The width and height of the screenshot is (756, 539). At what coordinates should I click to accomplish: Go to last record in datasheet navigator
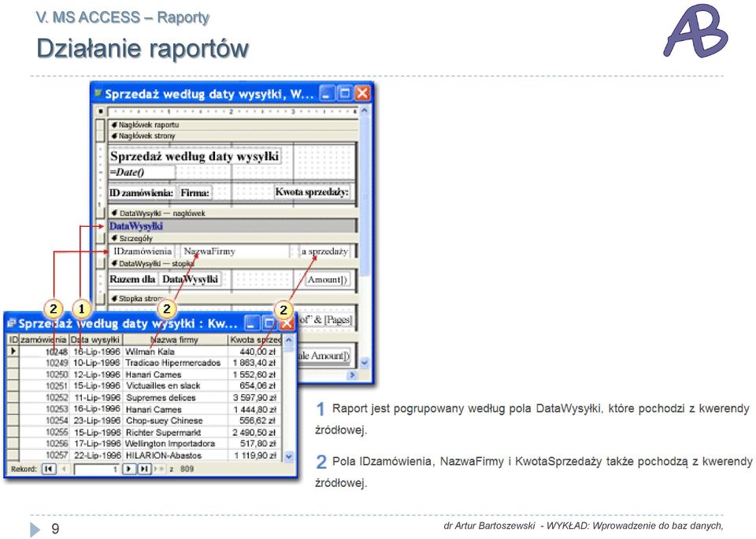[144, 469]
